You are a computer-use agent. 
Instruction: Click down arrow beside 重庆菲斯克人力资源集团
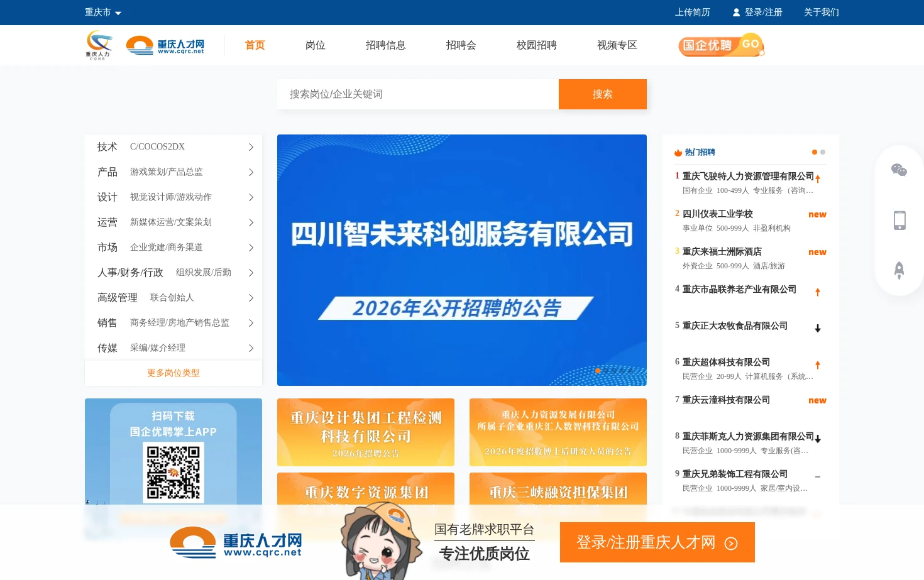(818, 439)
